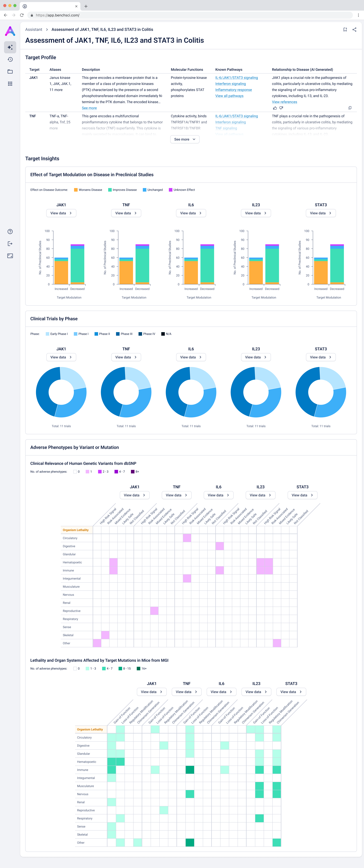This screenshot has height=868, width=364.
Task: Click the 'Total: 11 trials' text under IL23
Action: click(x=256, y=426)
